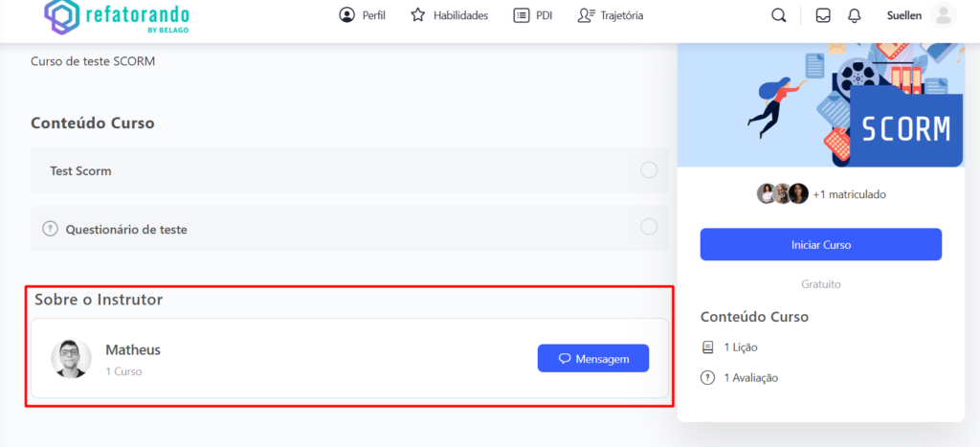Click the Trajetória person icon
The width and height of the screenshot is (980, 447).
tap(586, 15)
